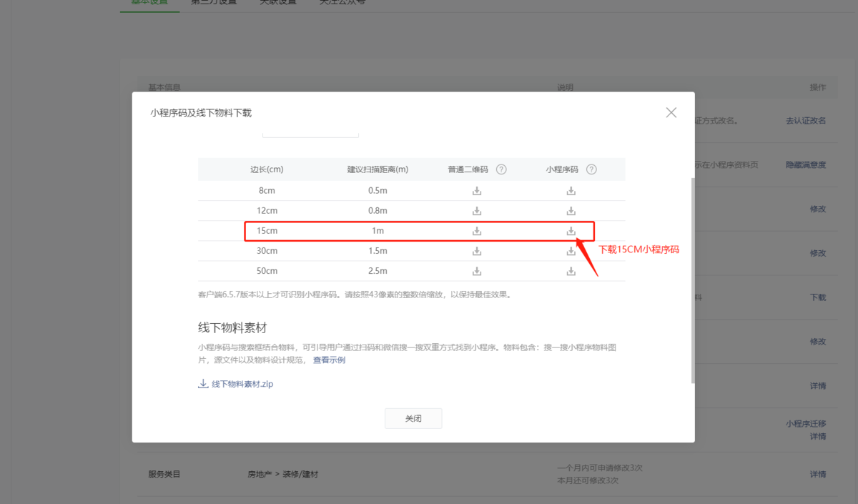Click the 建议扫描距离(m) column header
Viewport: 858px width, 504px height.
(378, 169)
